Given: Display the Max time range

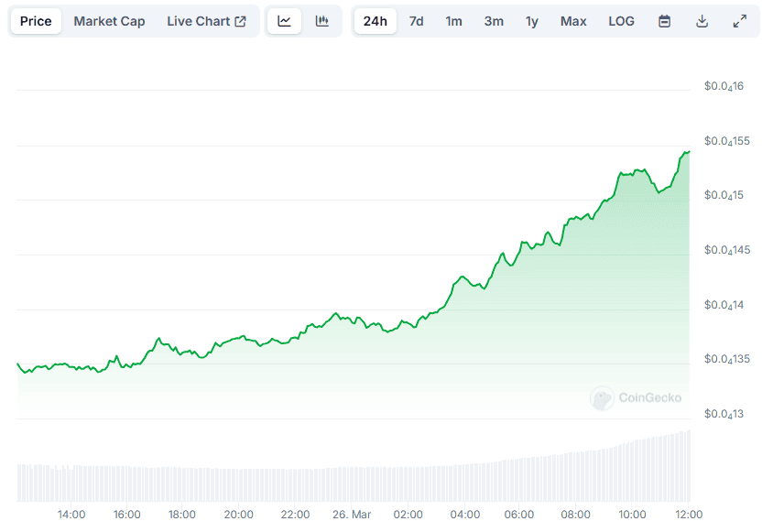Looking at the screenshot, I should (573, 21).
